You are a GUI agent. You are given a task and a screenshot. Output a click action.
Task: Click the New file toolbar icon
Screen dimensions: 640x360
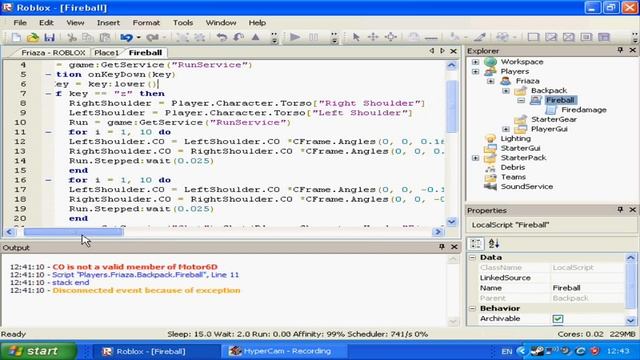[x=16, y=38]
